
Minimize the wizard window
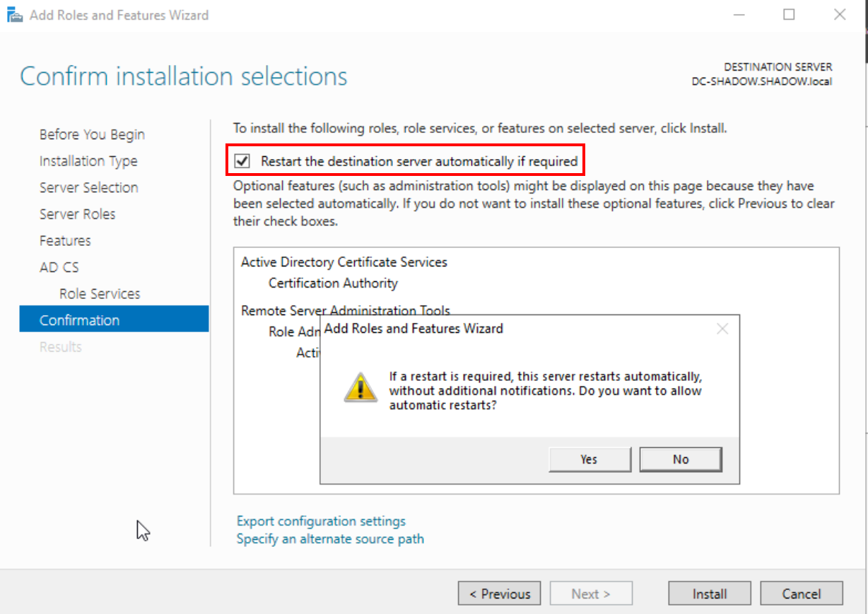point(739,15)
